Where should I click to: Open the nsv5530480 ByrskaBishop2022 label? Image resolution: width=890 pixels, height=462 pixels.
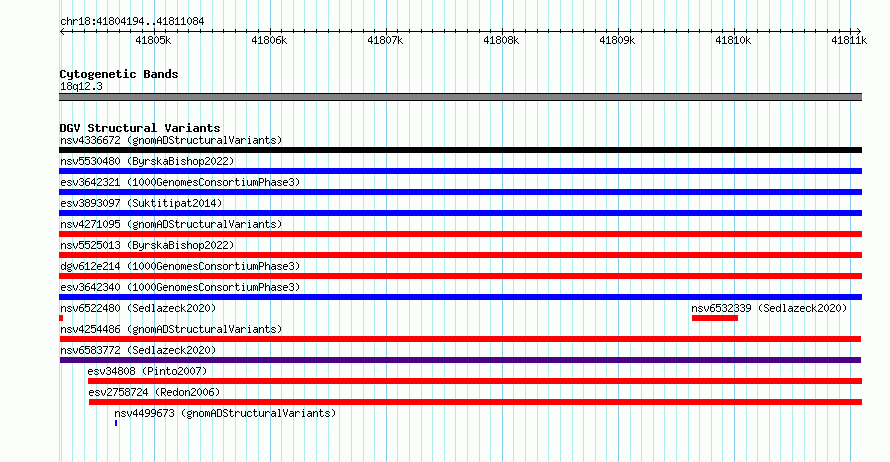point(147,161)
